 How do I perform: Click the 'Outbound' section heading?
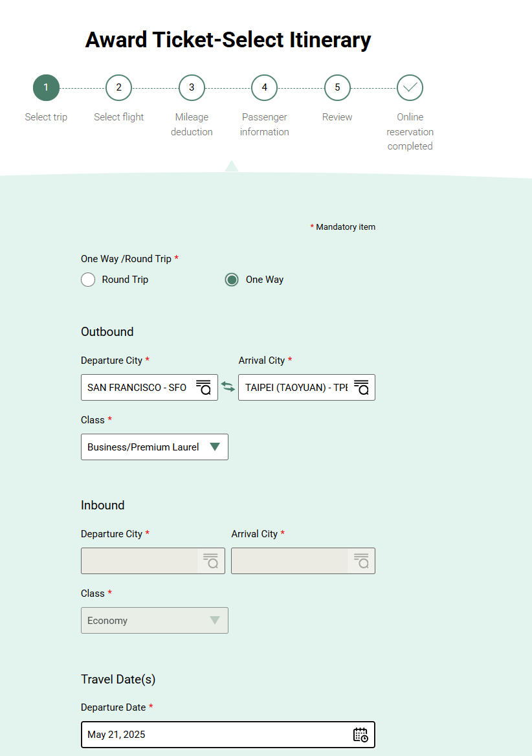(107, 331)
